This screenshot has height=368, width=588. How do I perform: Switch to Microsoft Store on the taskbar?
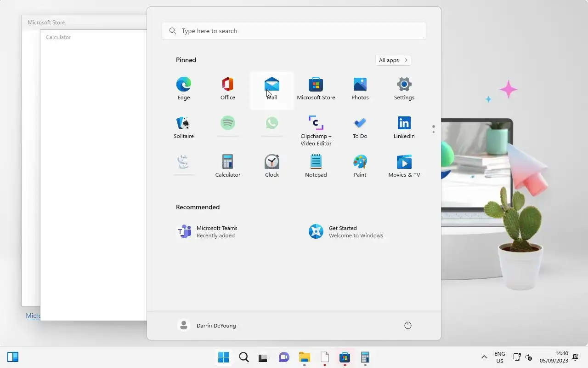[345, 357]
